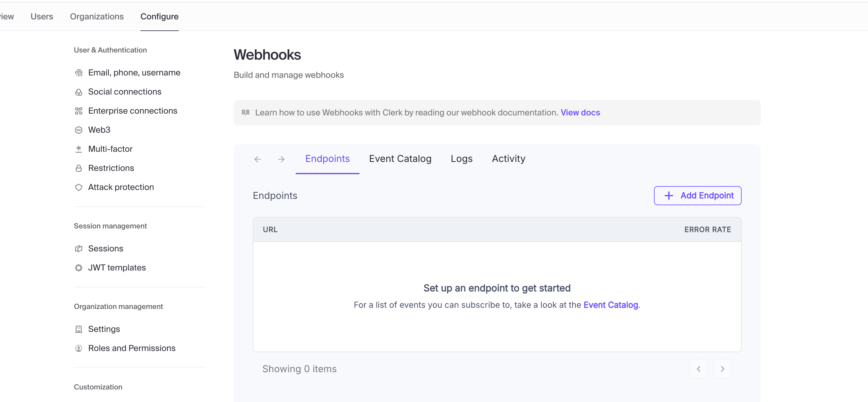Open Multi-factor settings via its icon

pos(78,149)
